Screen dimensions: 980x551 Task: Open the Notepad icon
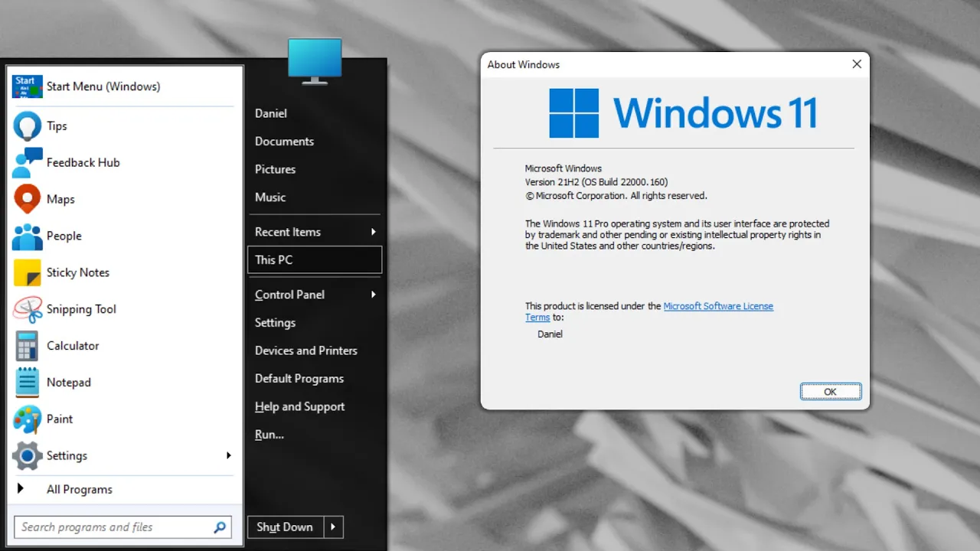point(28,382)
